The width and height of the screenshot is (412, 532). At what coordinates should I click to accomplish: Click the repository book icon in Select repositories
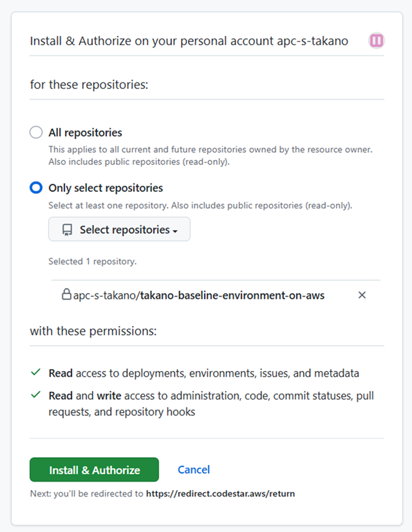(x=67, y=230)
